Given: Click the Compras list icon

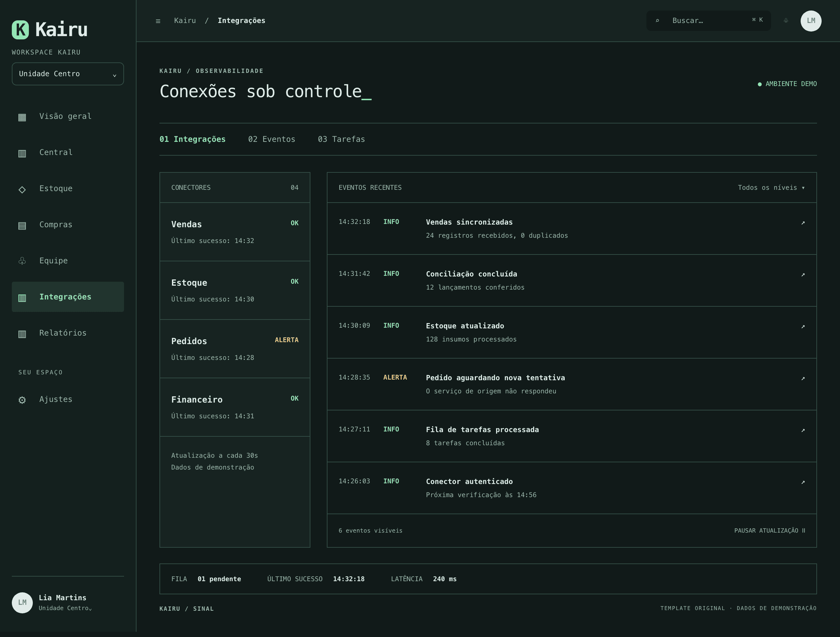Looking at the screenshot, I should coord(22,225).
